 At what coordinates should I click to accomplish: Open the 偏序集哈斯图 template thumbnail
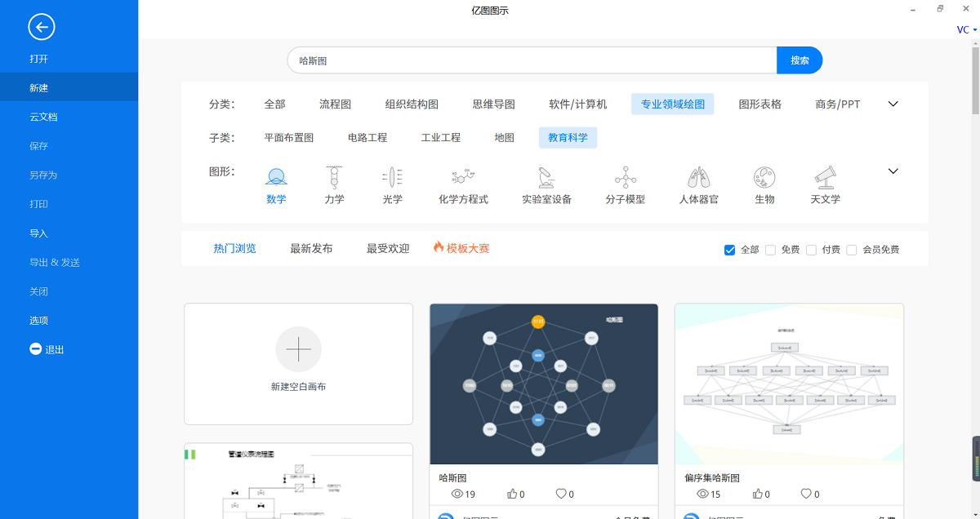click(789, 384)
